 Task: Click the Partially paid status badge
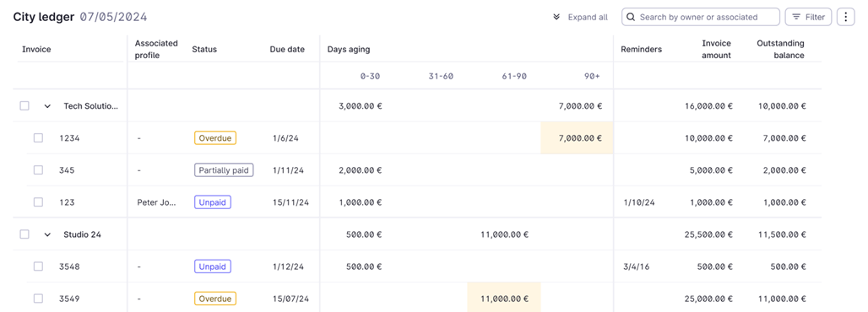click(x=224, y=169)
